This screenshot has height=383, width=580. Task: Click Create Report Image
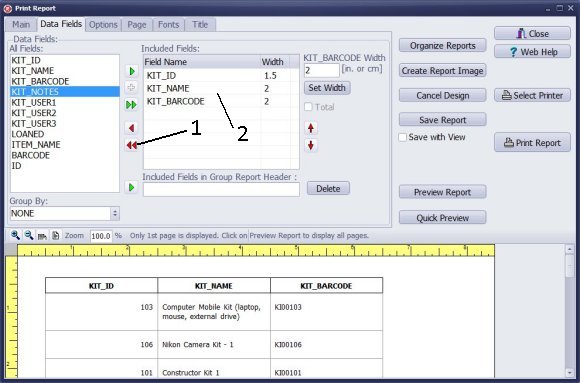[x=442, y=71]
